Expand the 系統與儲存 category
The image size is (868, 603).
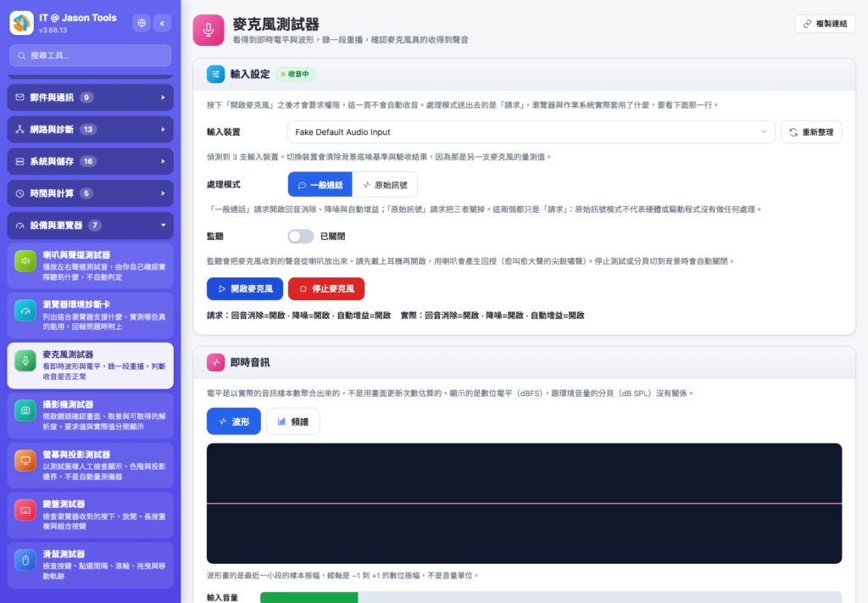[90, 162]
